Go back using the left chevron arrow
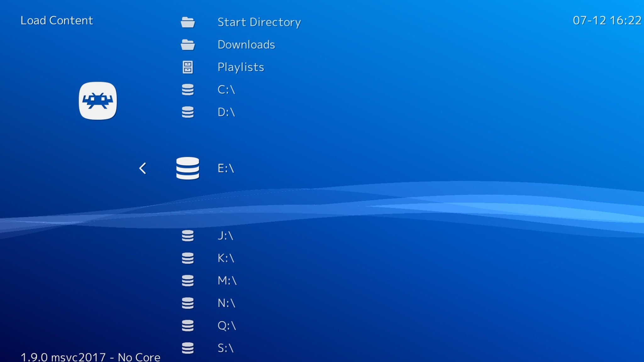 point(142,168)
